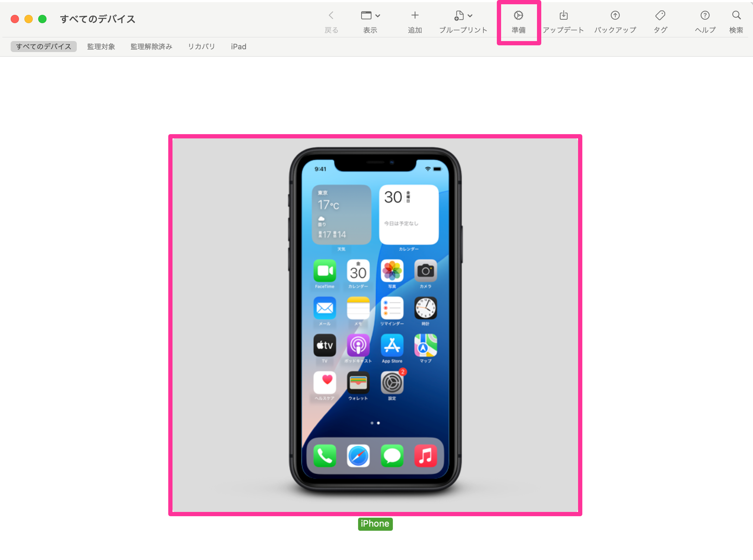Switch to the 監理対象 tab
This screenshot has height=560, width=753.
click(101, 47)
